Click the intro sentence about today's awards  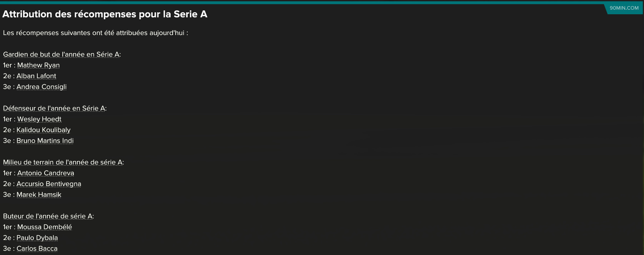[95, 33]
